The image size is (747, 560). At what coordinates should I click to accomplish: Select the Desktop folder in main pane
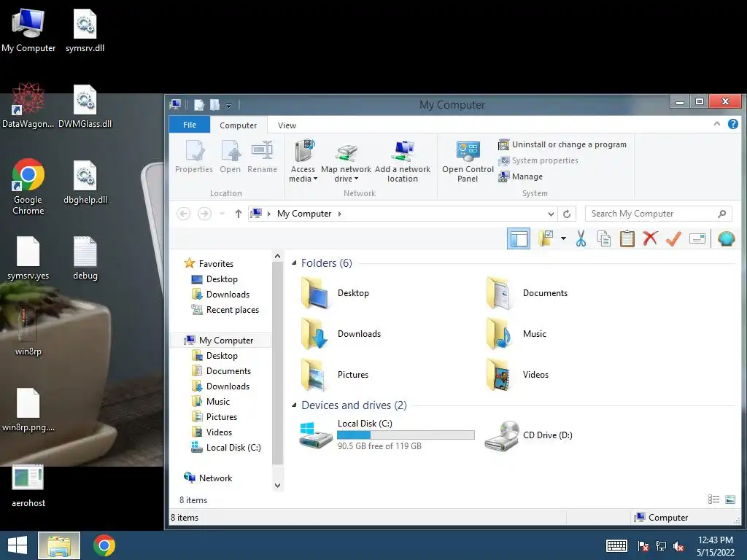[x=336, y=293]
